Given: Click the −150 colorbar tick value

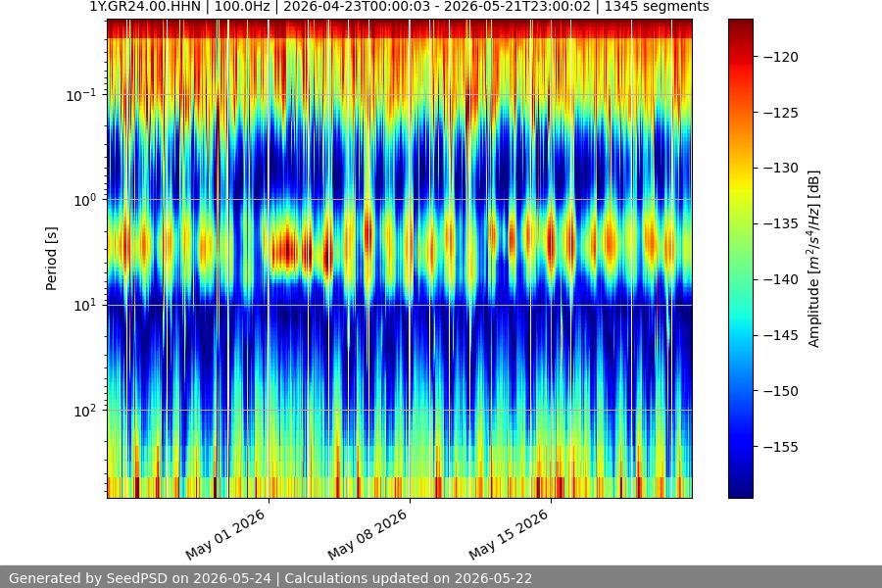Looking at the screenshot, I should coord(781,390).
